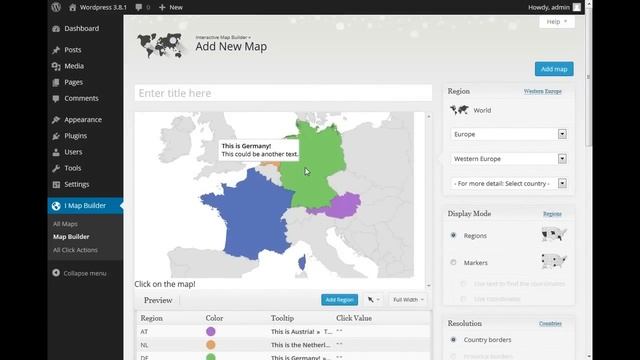Collapse the admin sidebar menu
The image size is (640, 360).
click(79, 273)
